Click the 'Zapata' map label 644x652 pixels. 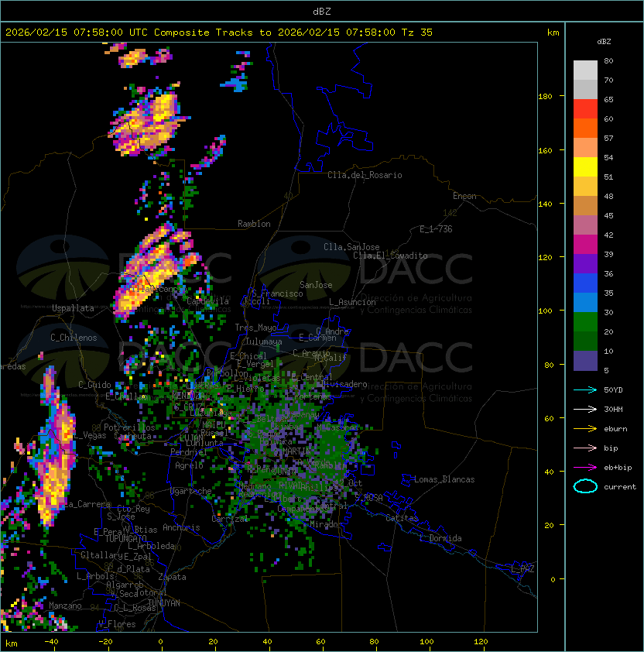click(172, 577)
